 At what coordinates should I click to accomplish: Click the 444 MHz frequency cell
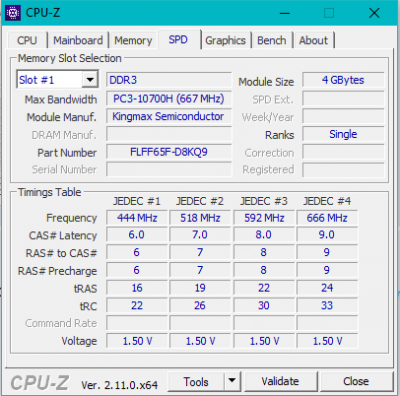point(137,218)
